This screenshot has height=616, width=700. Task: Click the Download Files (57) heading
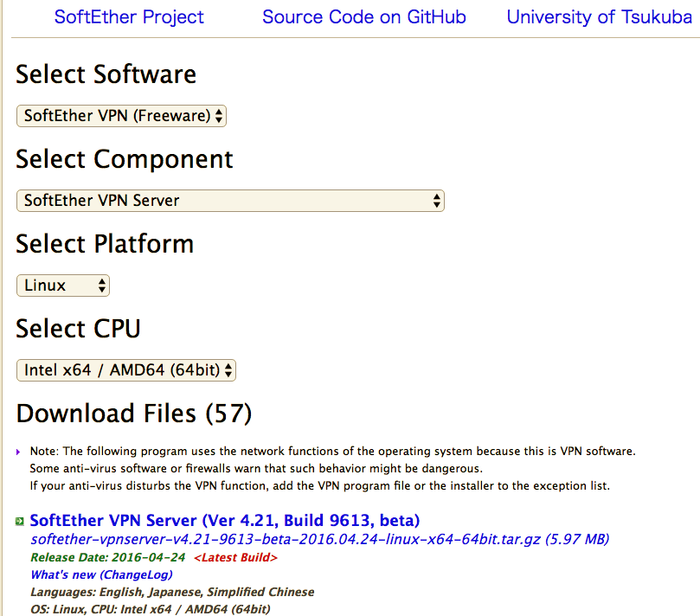click(x=134, y=414)
